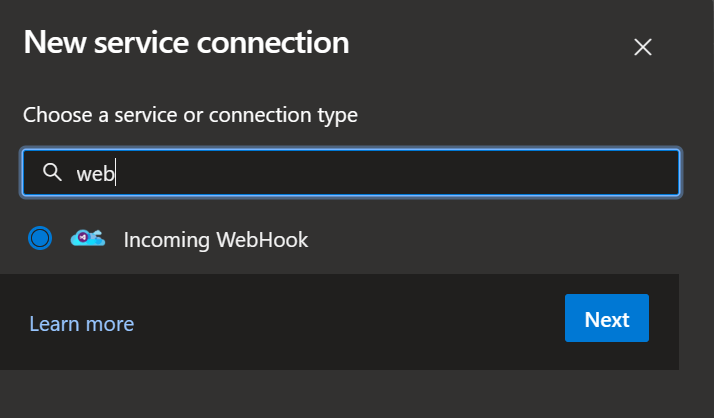
Task: Proceed by pressing the blue Next button
Action: (606, 319)
